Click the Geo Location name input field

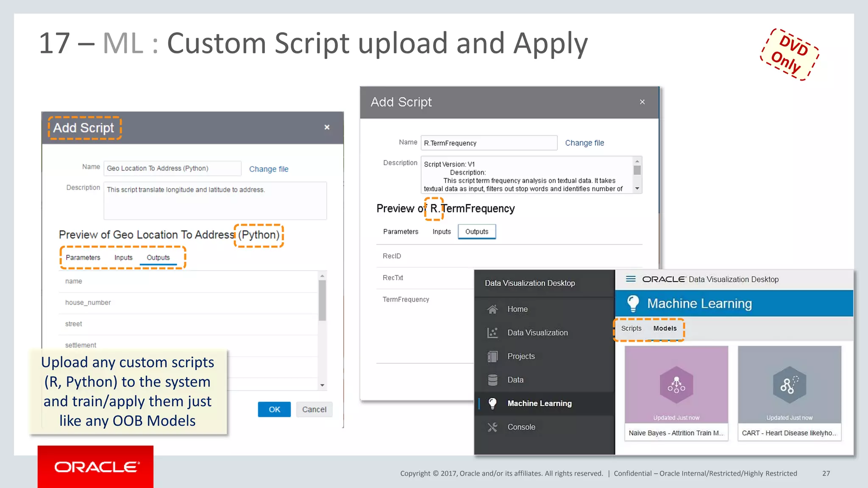172,168
